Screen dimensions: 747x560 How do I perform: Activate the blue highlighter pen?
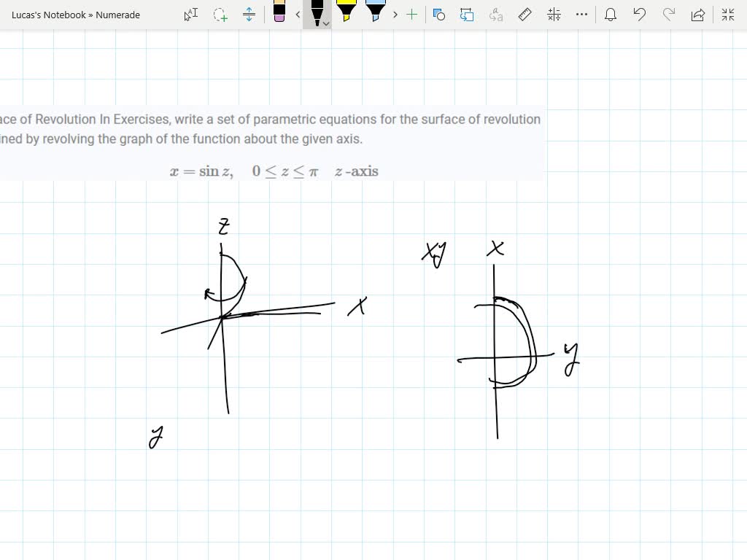[374, 12]
